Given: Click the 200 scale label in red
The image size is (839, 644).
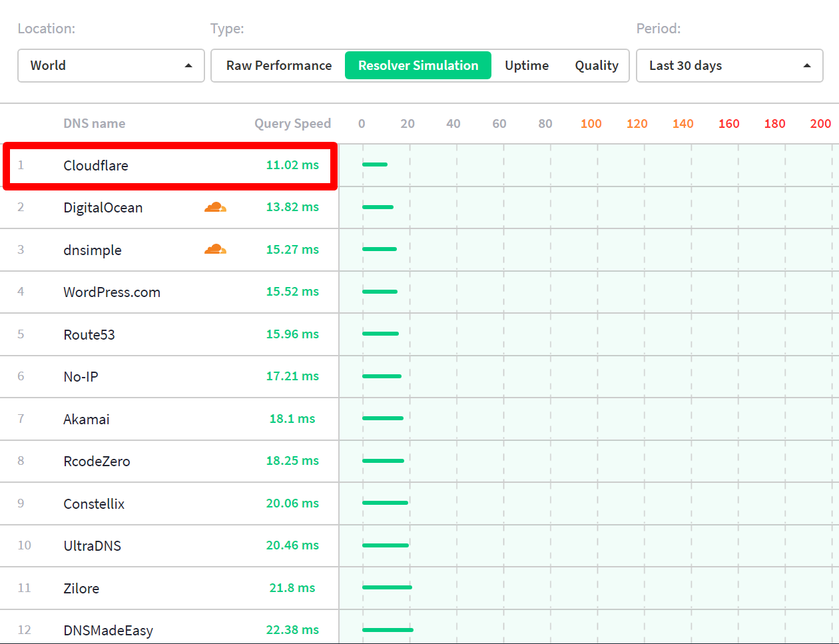Looking at the screenshot, I should click(820, 123).
